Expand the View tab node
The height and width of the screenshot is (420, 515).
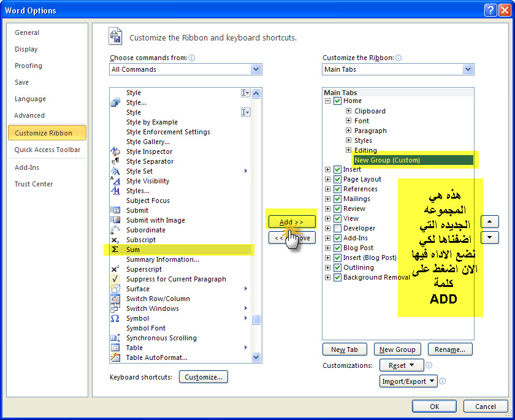click(x=327, y=218)
